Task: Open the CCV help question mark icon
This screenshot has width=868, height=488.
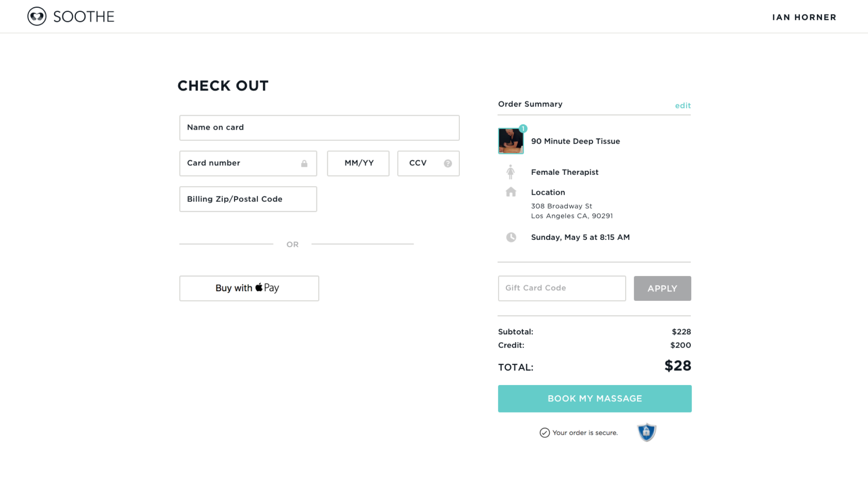Action: (448, 164)
